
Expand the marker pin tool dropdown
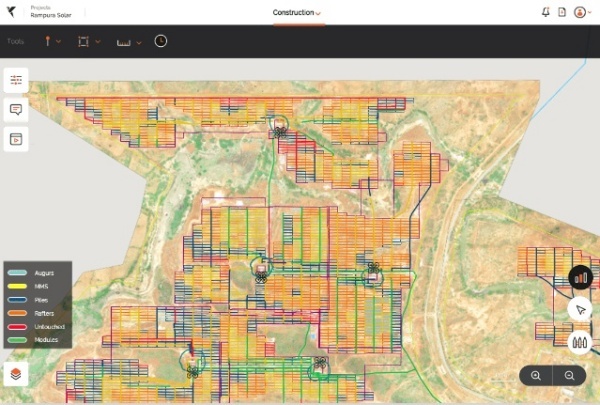coord(52,41)
